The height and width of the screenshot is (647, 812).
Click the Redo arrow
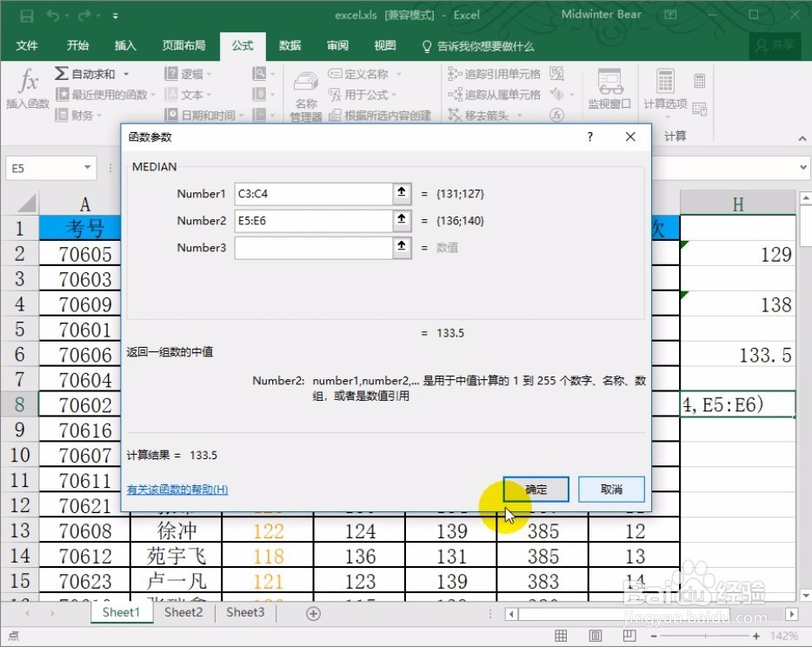click(x=84, y=16)
